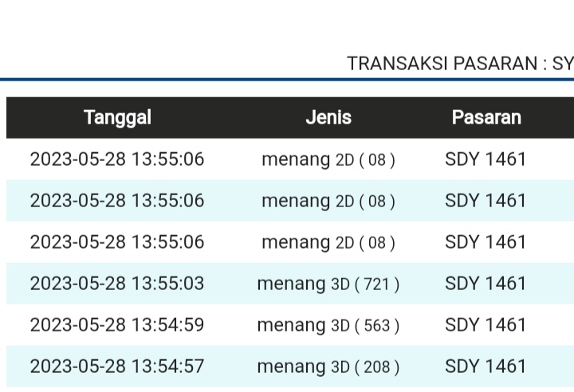Click SDY 1461 in the first table row
Viewport: 574px width, 392px height.
[x=486, y=159]
